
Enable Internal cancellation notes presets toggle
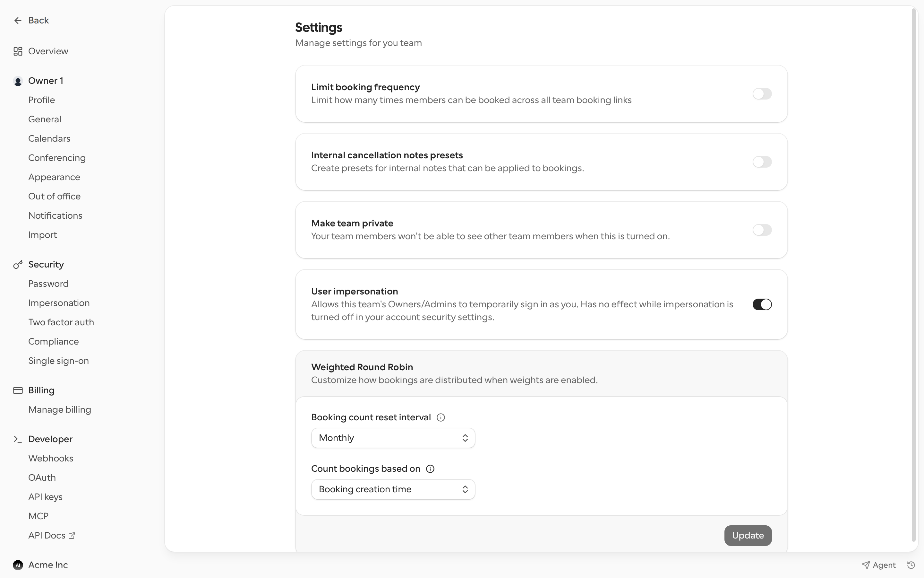762,162
